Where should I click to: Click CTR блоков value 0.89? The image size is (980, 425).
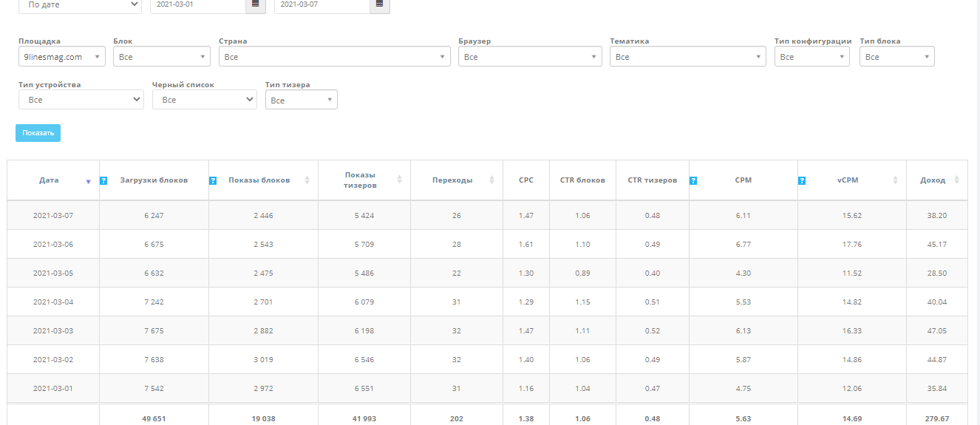click(x=582, y=273)
